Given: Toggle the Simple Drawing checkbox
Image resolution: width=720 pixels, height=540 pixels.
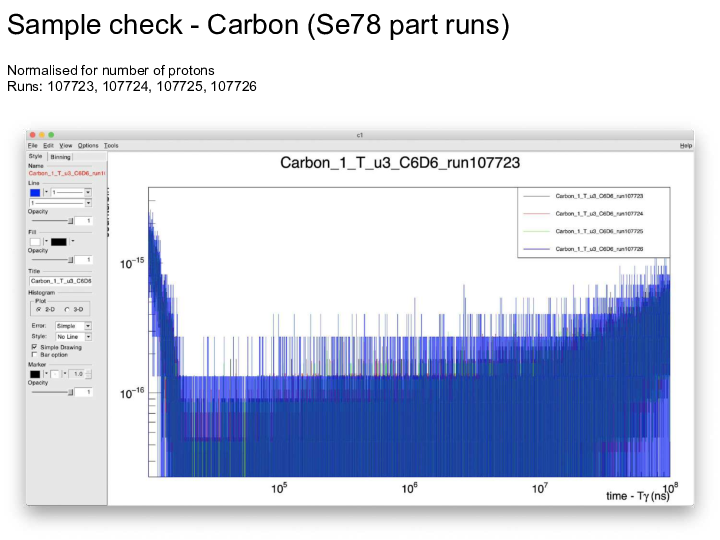Looking at the screenshot, I should coord(34,347).
